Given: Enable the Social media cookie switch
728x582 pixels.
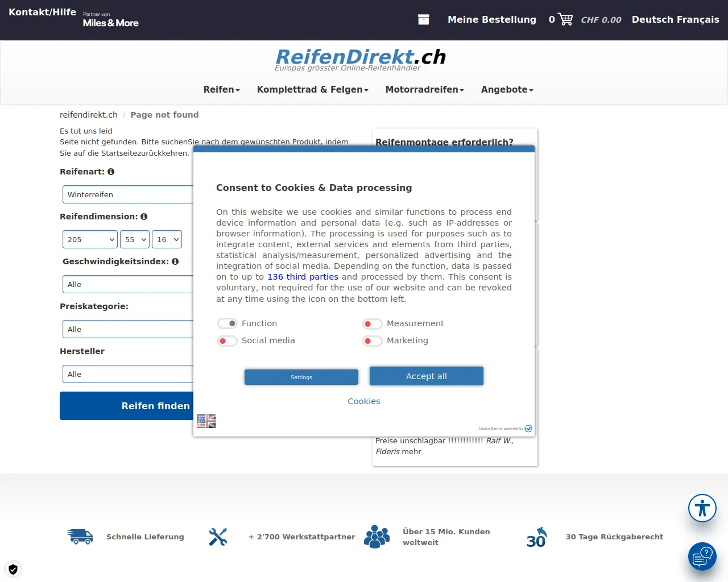Looking at the screenshot, I should pos(227,340).
